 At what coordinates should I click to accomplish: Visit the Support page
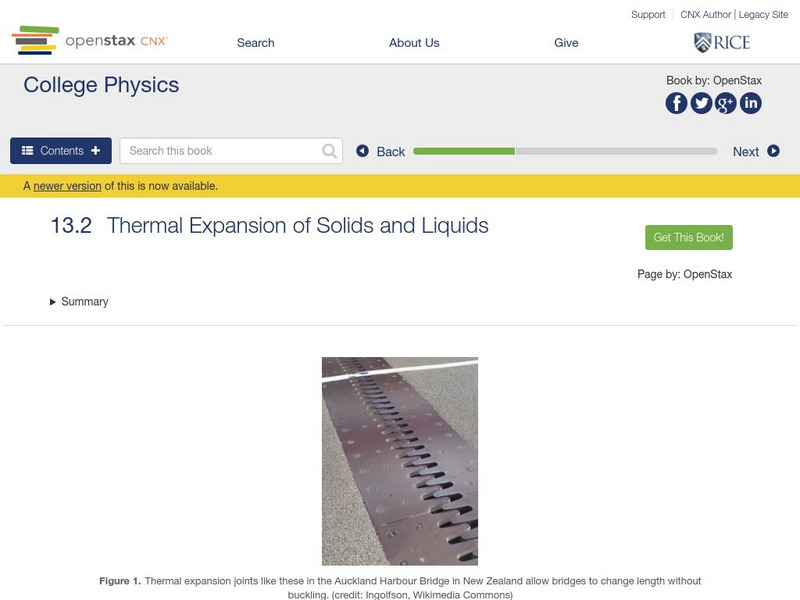[x=647, y=14]
